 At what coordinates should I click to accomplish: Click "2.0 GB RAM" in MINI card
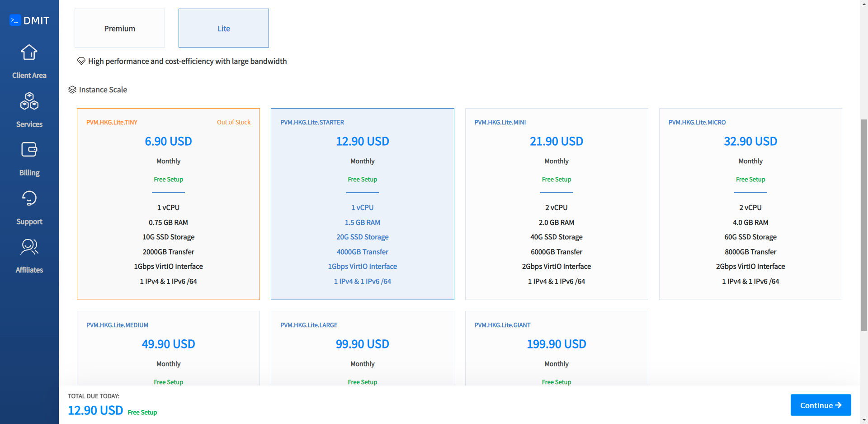tap(557, 223)
